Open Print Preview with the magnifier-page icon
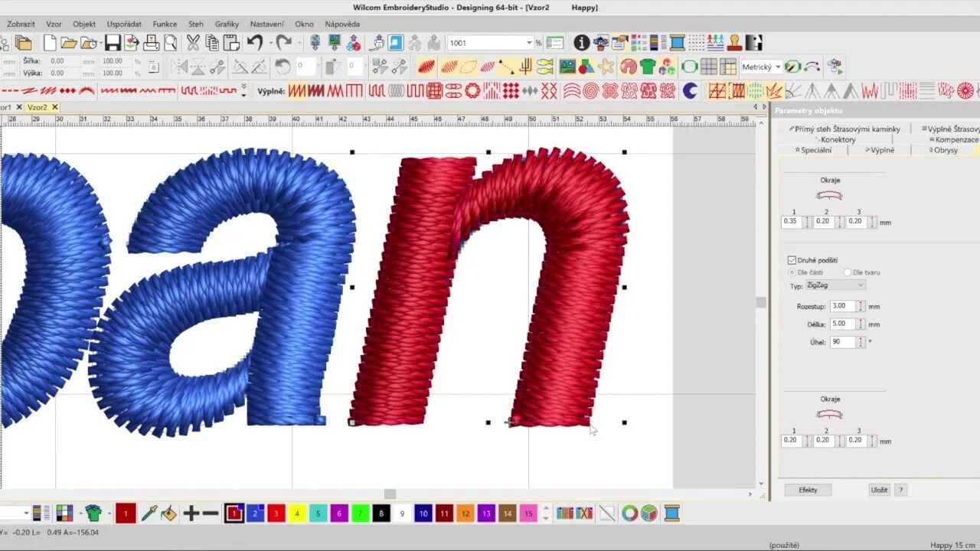 pyautogui.click(x=170, y=43)
